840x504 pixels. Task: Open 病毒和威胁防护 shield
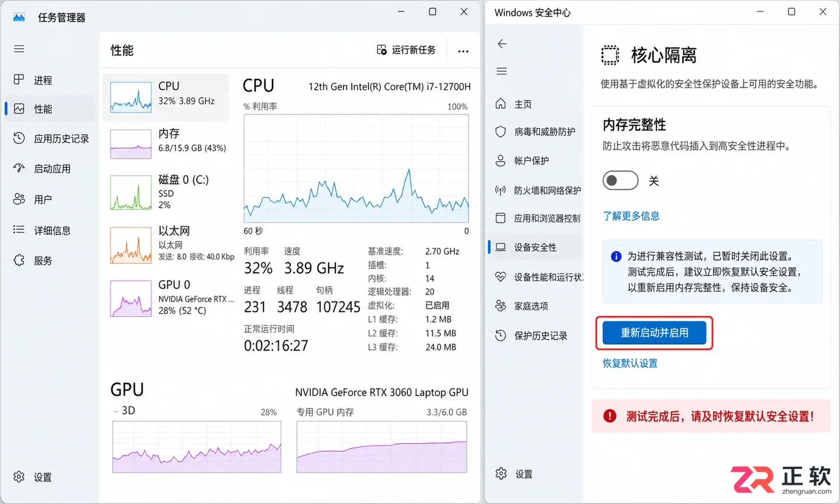click(501, 132)
